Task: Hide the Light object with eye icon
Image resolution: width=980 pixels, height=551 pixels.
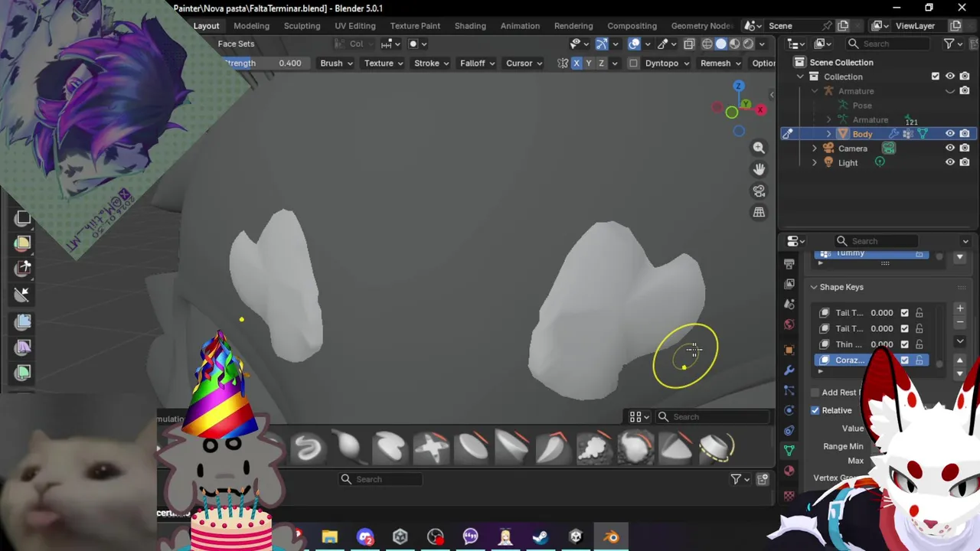Action: 950,162
